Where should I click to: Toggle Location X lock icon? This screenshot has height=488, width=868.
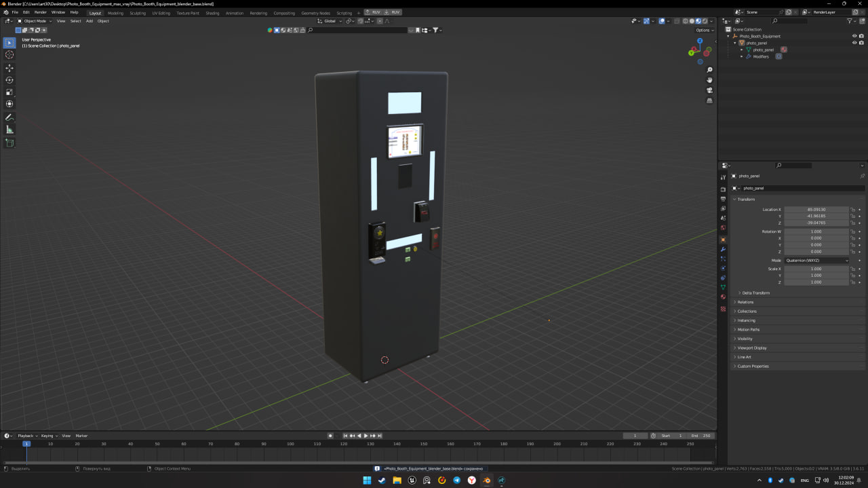853,210
